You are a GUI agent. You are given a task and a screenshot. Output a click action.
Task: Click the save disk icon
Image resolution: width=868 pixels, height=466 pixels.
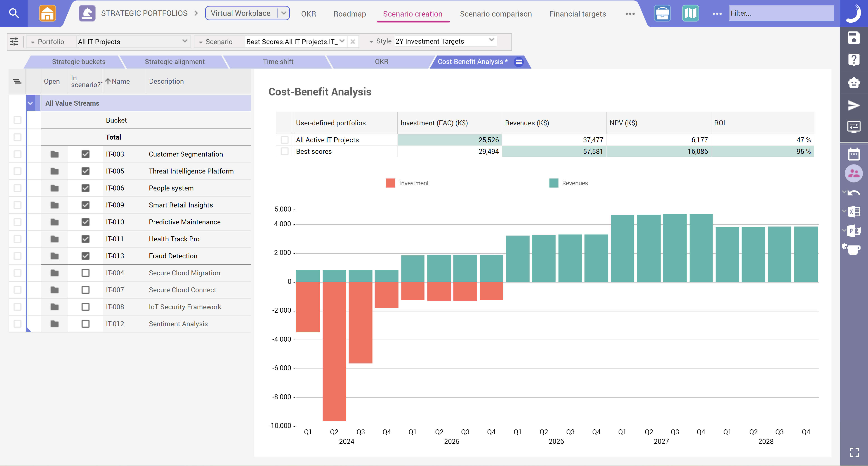(x=854, y=38)
